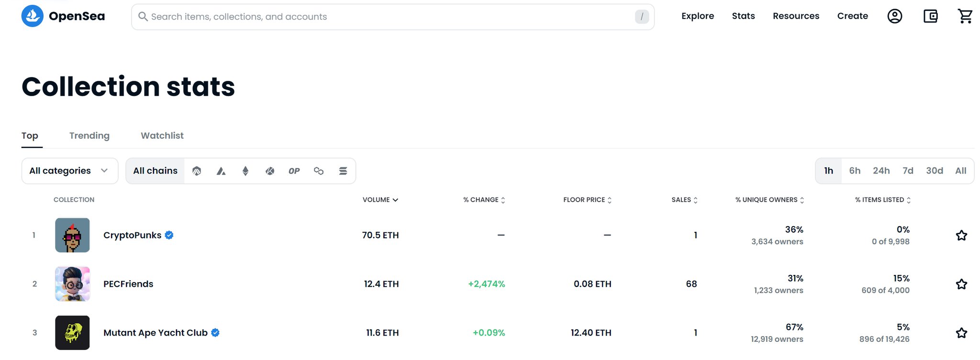Open the Resources menu
Viewport: 980px width, 360px height.
(796, 16)
